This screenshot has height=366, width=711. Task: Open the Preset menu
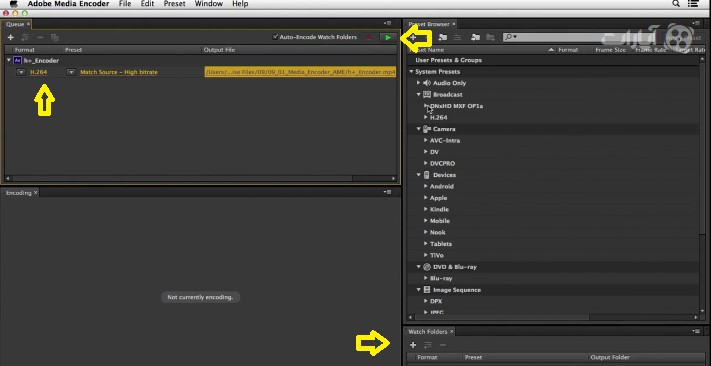175,4
